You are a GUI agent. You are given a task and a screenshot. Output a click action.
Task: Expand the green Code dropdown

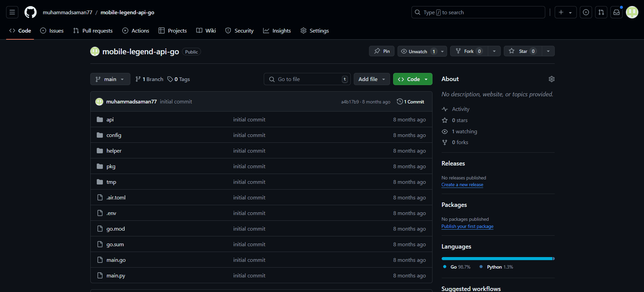tap(412, 79)
